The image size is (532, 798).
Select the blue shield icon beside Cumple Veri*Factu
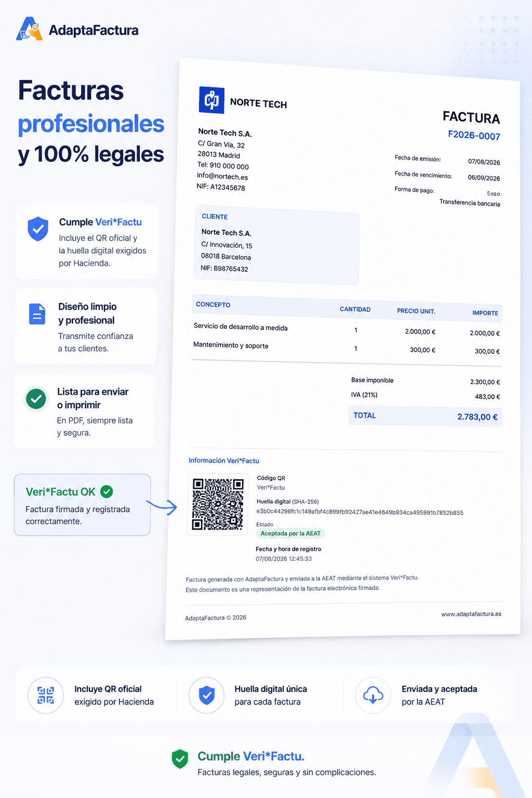tap(38, 229)
